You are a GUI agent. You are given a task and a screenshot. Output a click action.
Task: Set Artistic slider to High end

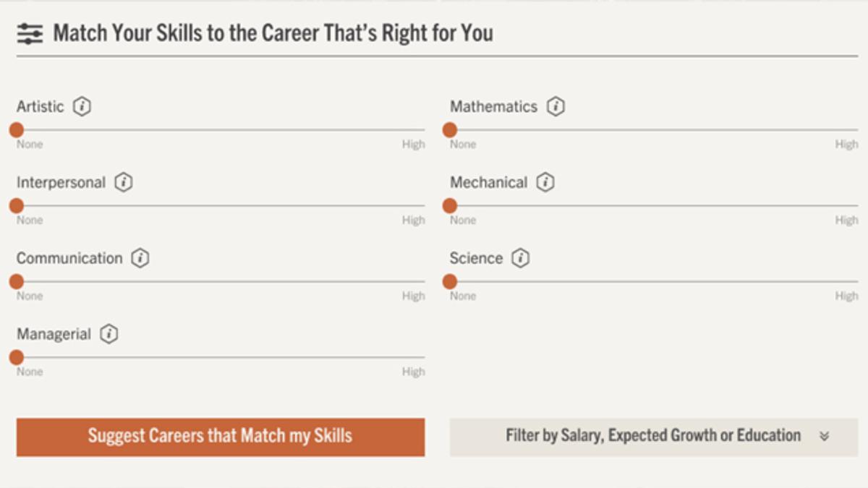coord(423,130)
